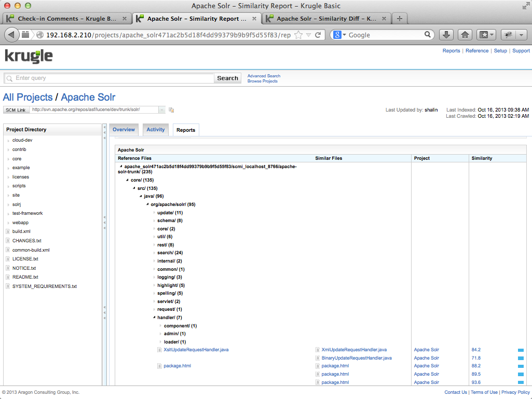Switch to the Activity tab
The image size is (532, 399).
point(155,130)
